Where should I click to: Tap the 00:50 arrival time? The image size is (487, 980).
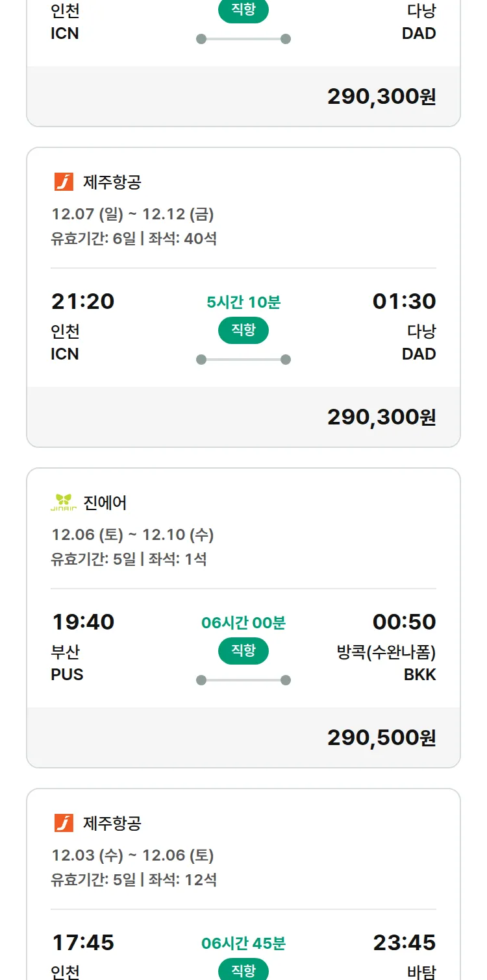(x=404, y=622)
